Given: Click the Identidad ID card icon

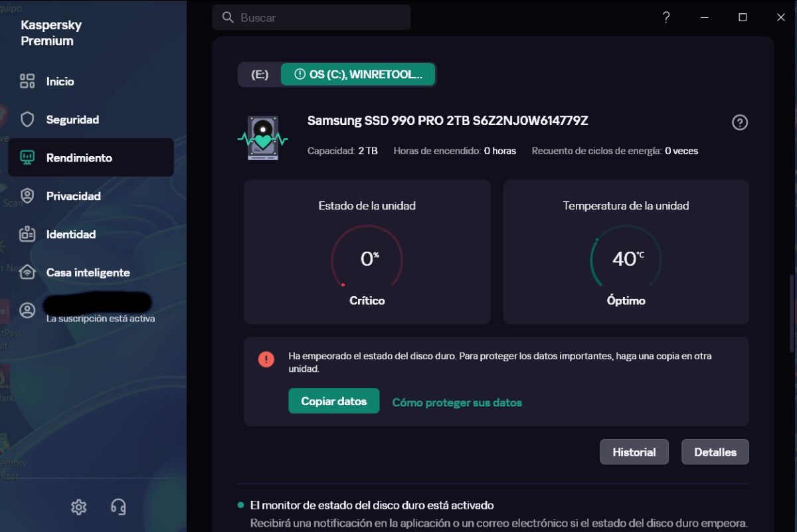Looking at the screenshot, I should (x=27, y=234).
